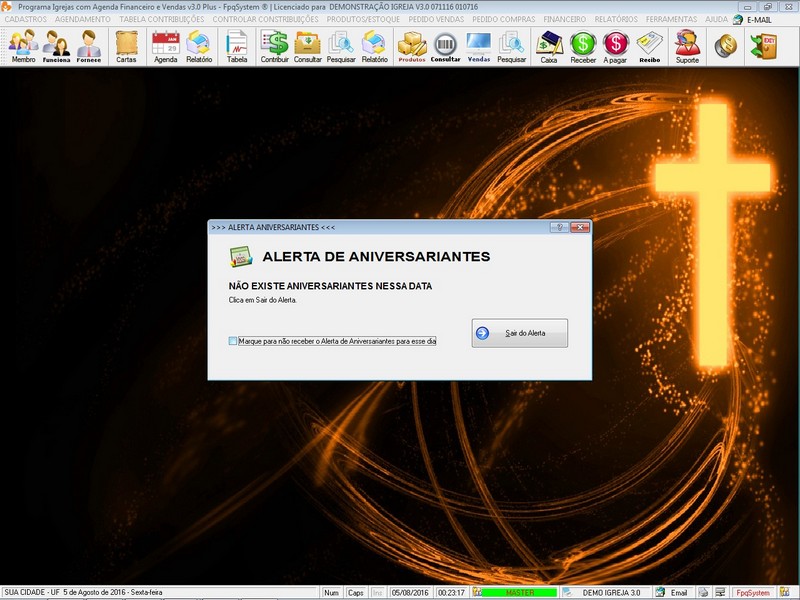Click the rightmost status bar icon
This screenshot has width=800, height=600.
(785, 592)
